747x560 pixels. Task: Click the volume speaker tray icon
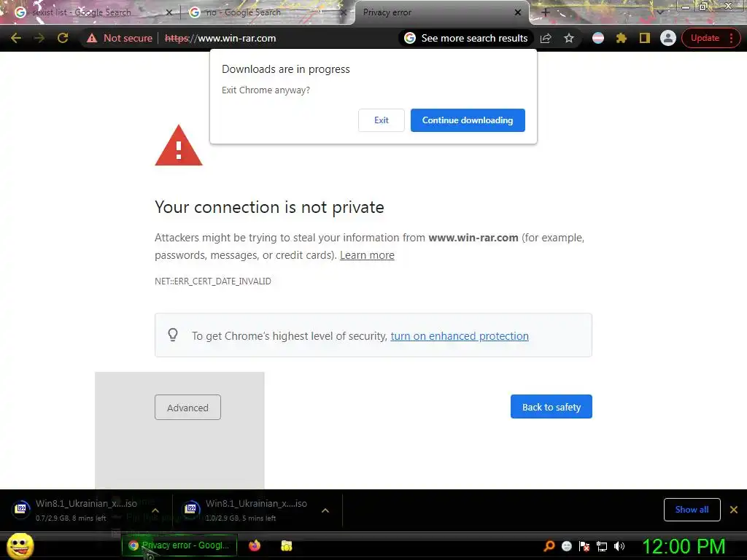(x=619, y=546)
